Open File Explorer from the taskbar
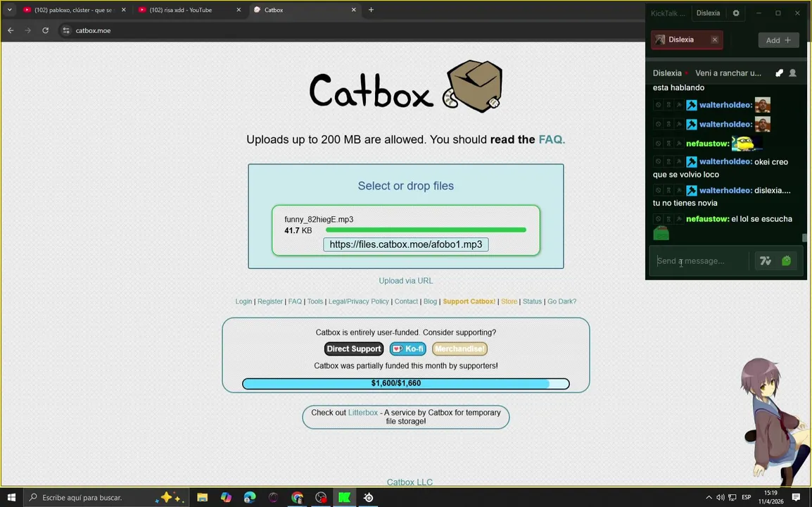The height and width of the screenshot is (507, 812). click(x=202, y=498)
